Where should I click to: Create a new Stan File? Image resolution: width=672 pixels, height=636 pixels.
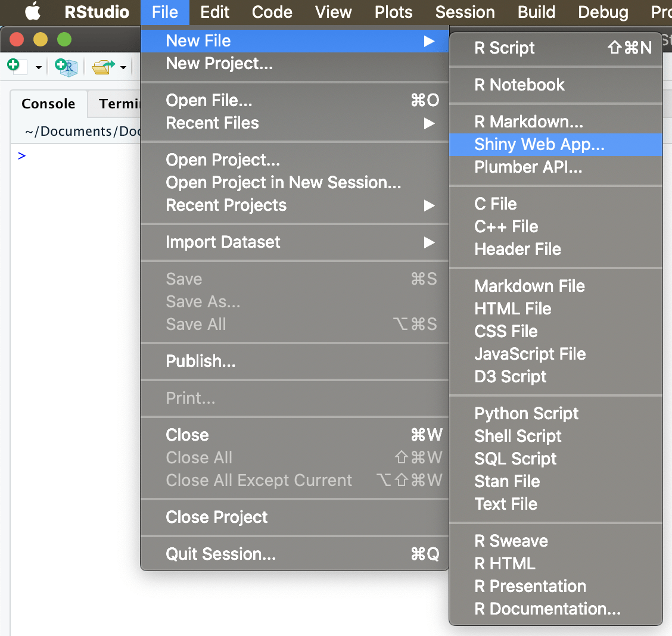tap(556, 481)
